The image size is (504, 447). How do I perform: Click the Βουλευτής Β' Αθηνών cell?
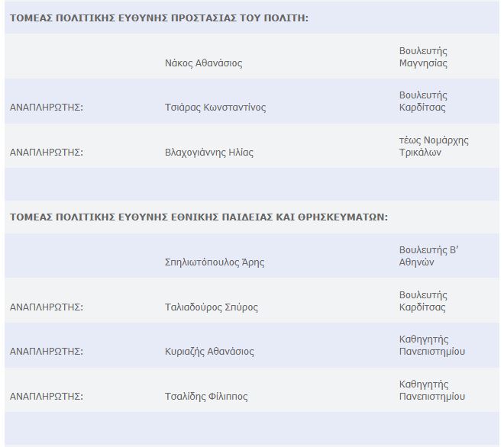[x=428, y=256]
